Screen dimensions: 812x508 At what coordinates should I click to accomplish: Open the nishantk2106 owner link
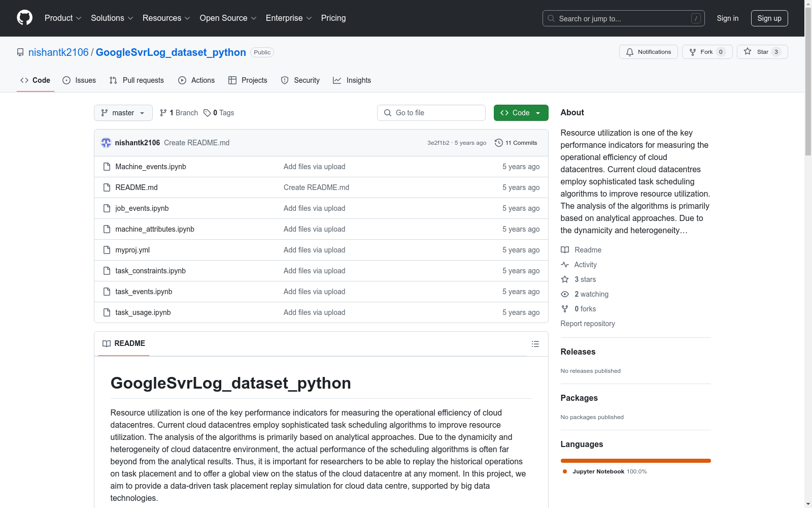[58, 52]
